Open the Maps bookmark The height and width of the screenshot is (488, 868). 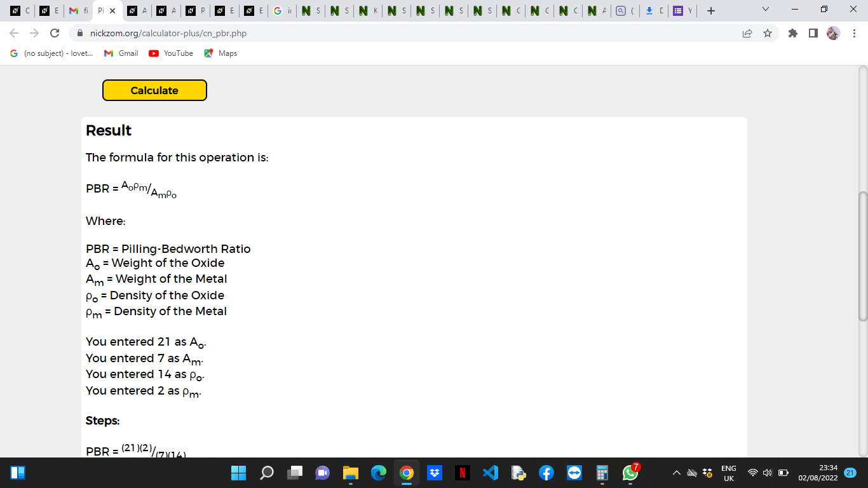(x=220, y=53)
